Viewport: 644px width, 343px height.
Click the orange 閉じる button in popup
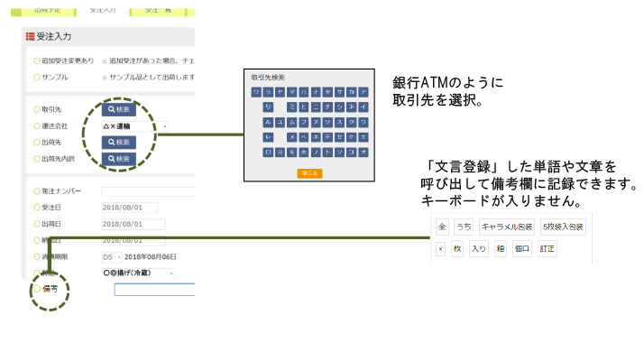pos(309,173)
